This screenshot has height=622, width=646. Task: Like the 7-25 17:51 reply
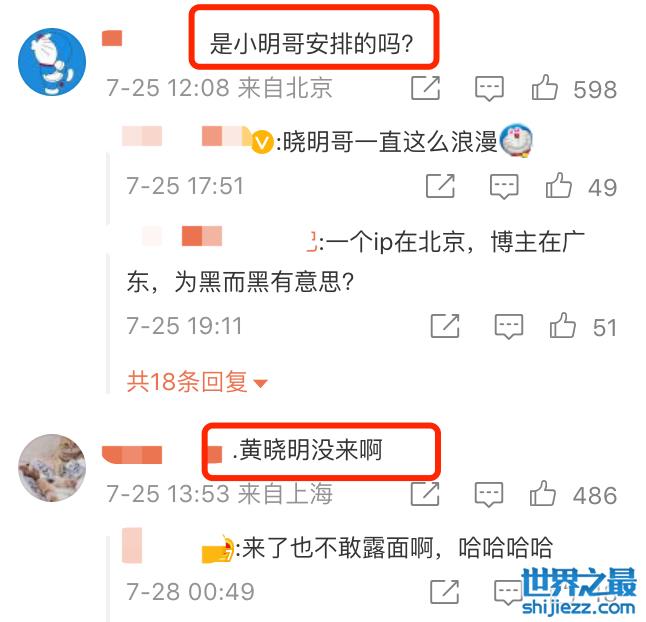559,185
